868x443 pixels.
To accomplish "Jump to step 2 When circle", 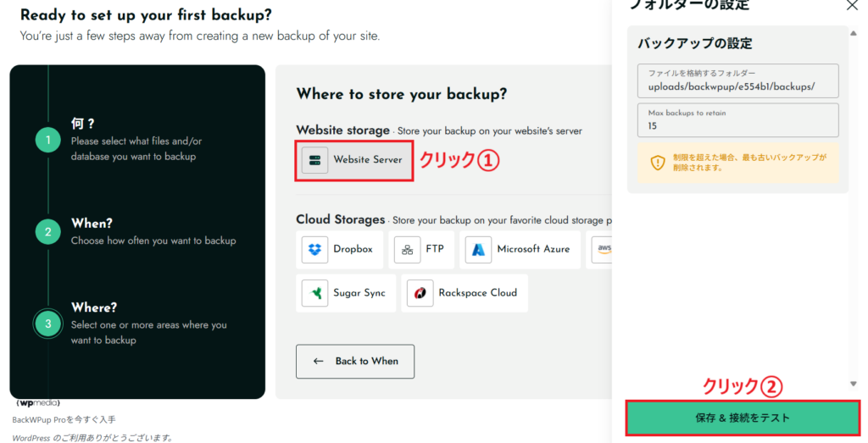I will [x=48, y=231].
